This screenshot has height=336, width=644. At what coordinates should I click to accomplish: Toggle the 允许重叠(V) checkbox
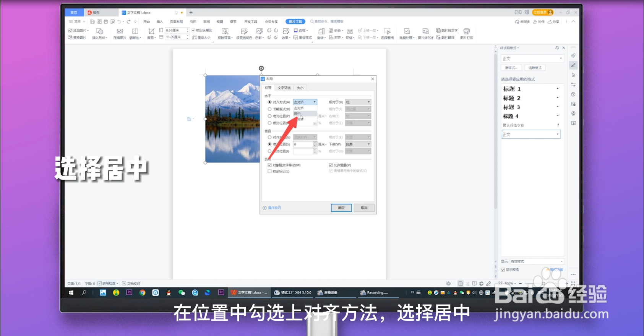point(331,165)
